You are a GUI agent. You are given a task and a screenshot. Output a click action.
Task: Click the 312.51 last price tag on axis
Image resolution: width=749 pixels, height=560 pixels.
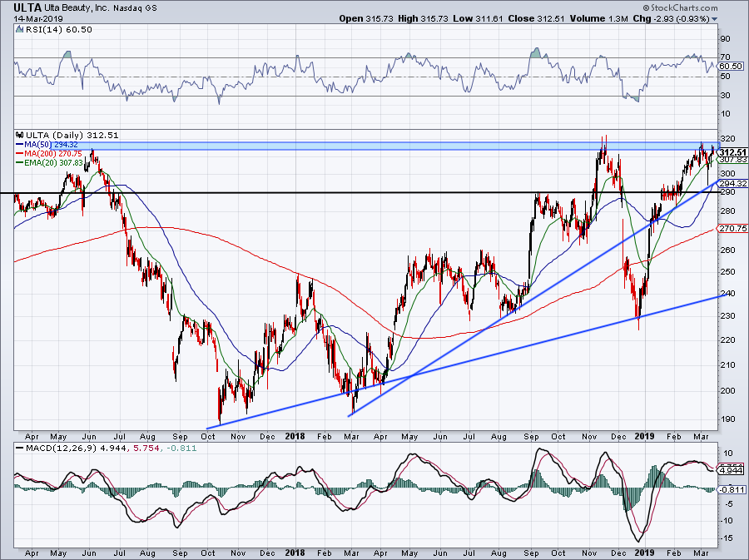(x=732, y=152)
